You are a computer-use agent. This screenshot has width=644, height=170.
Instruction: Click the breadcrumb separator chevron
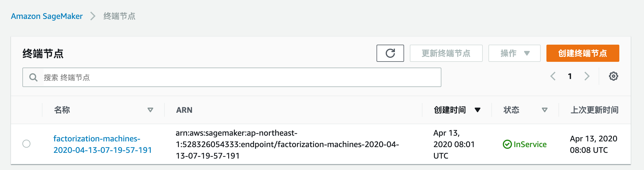tap(93, 16)
